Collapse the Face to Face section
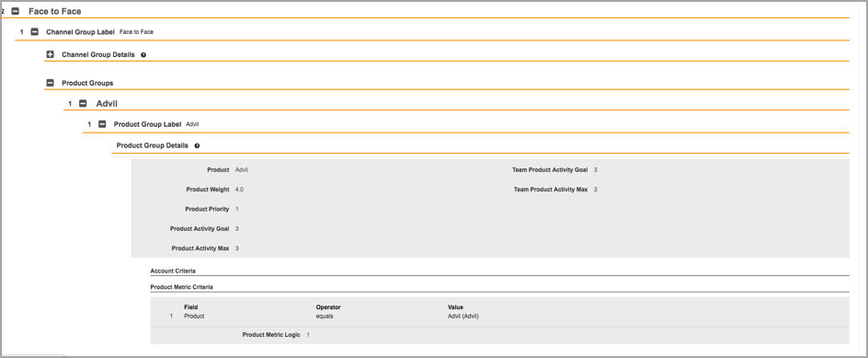 (16, 11)
